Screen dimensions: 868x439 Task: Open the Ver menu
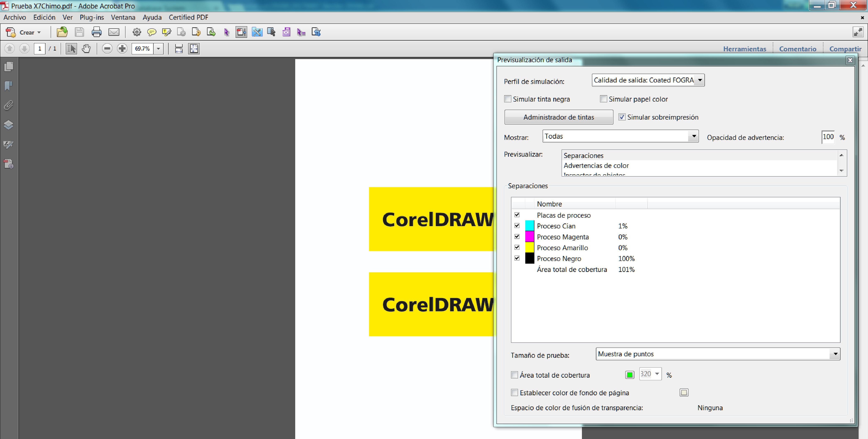[67, 17]
